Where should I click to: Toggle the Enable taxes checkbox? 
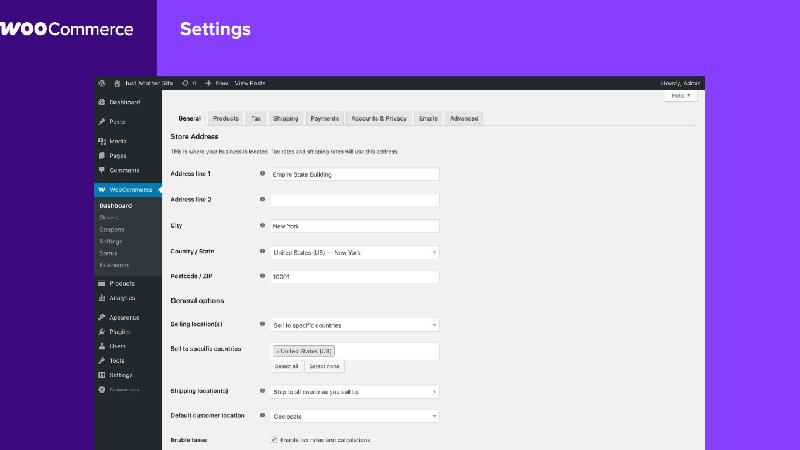pos(273,440)
